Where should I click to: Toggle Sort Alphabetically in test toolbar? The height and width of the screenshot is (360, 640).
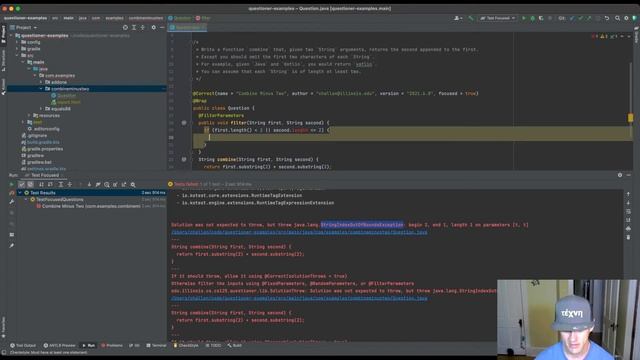click(x=41, y=184)
